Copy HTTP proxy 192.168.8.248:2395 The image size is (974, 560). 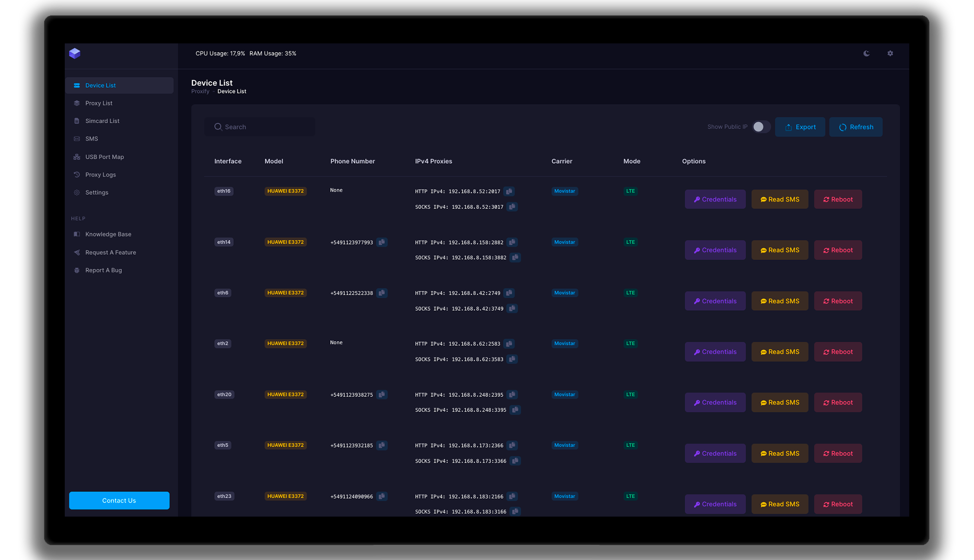coord(512,395)
